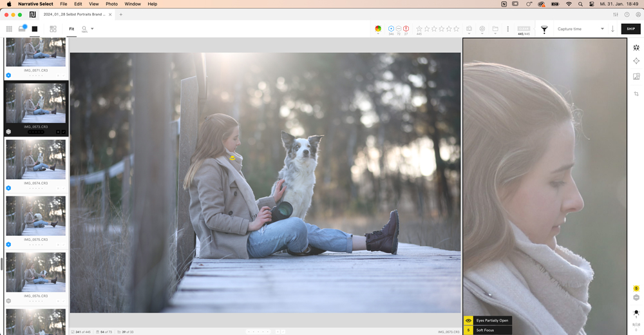Toggle the Eyes Partially Open indicator

pos(468,320)
